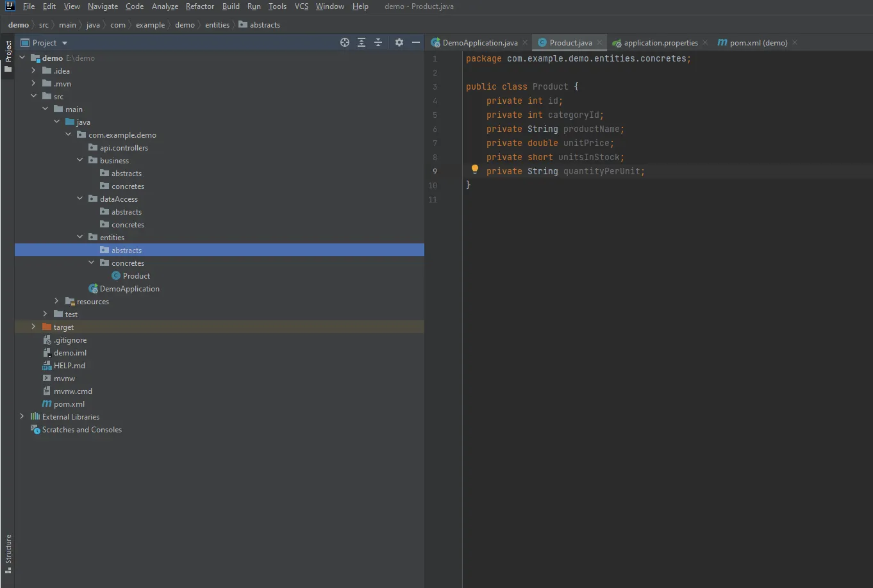Image resolution: width=873 pixels, height=588 pixels.
Task: Click 'productName' in the code editor
Action: point(592,129)
